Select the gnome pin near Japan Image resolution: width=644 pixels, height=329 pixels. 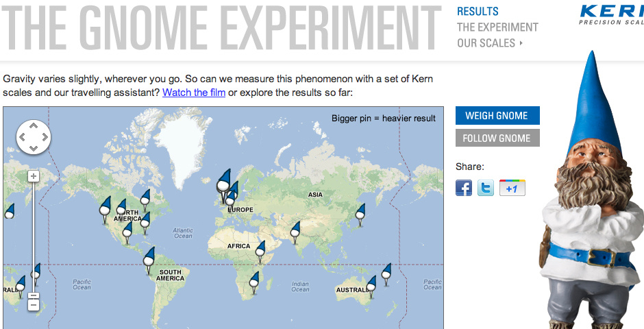(x=360, y=214)
